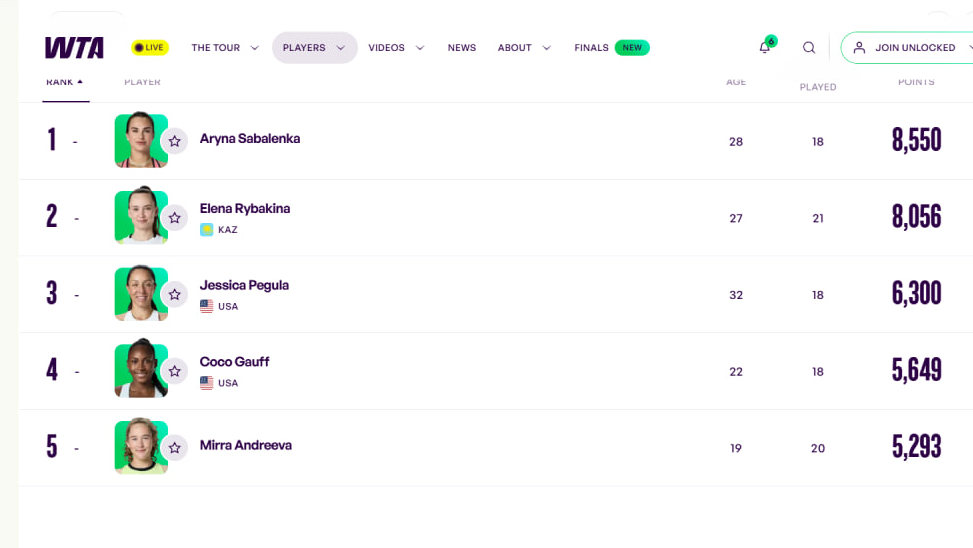Favorite Mirra Andreeva with star
973x548 pixels.
[x=174, y=447]
